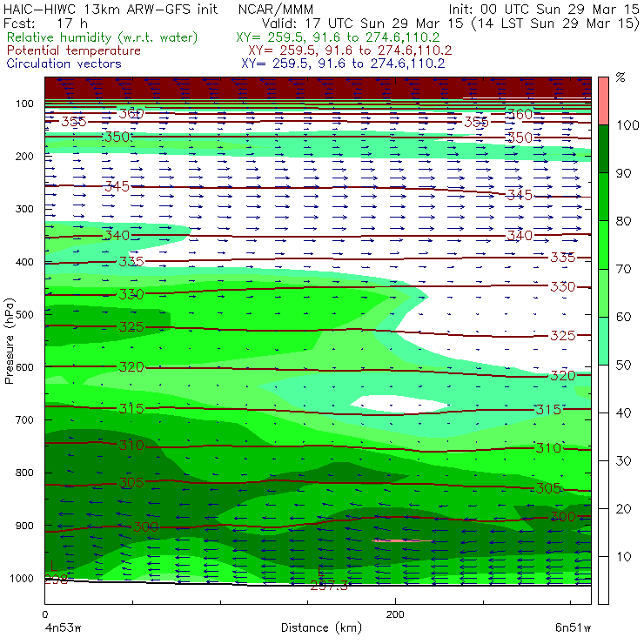Click the '60' colorbar scale value
The height and width of the screenshot is (644, 644).
click(623, 317)
